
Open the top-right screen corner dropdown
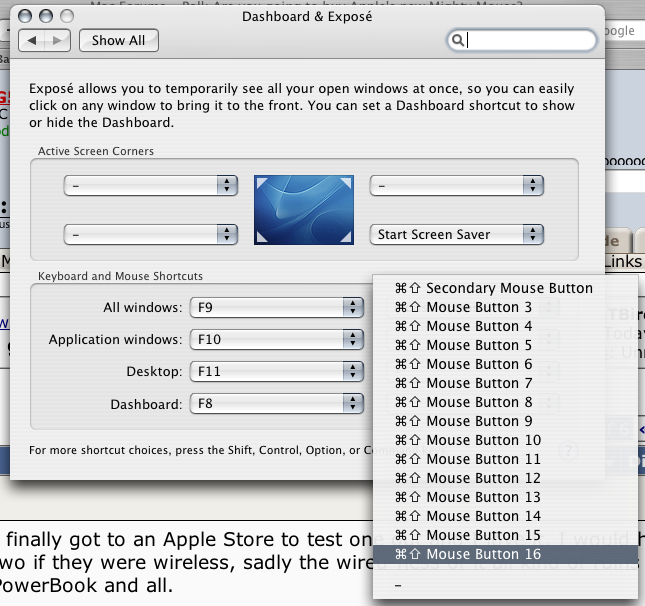click(457, 186)
